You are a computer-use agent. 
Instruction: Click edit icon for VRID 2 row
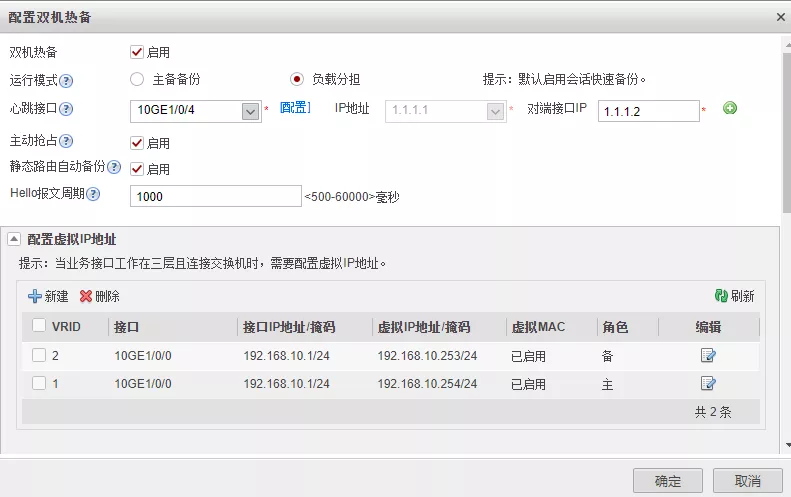pyautogui.click(x=708, y=355)
